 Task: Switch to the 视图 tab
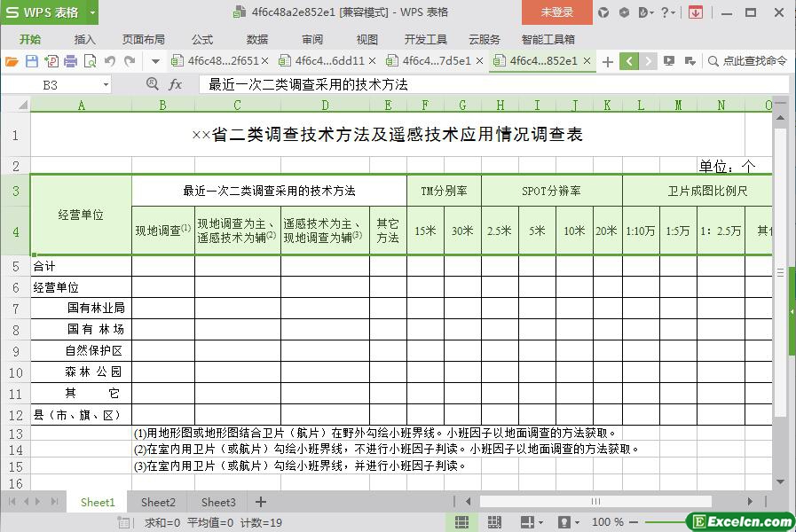(x=366, y=39)
